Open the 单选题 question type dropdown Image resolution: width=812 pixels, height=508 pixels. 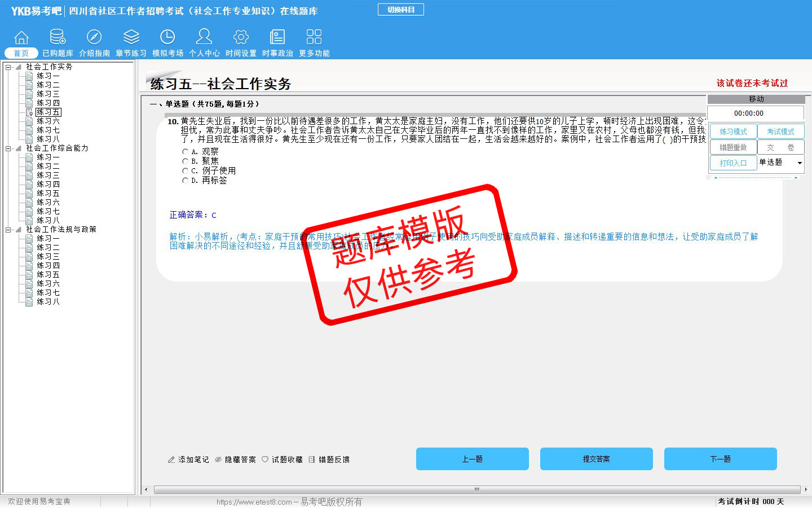click(799, 163)
